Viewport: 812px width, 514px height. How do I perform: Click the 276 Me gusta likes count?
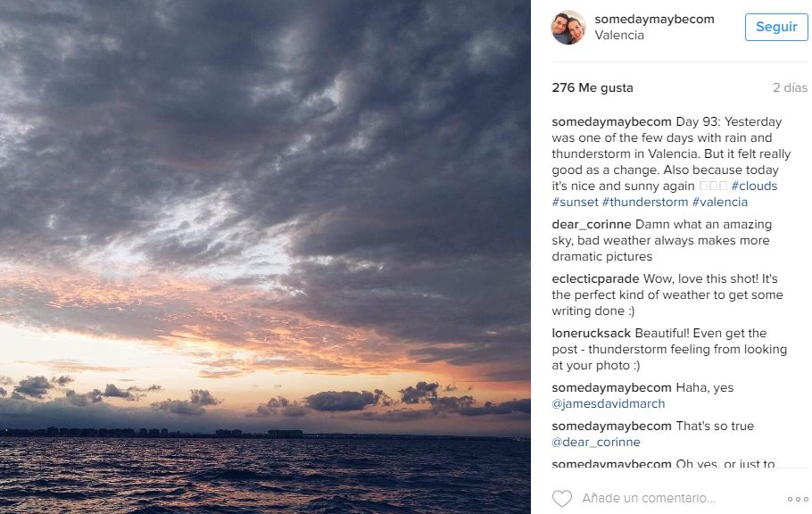[592, 88]
